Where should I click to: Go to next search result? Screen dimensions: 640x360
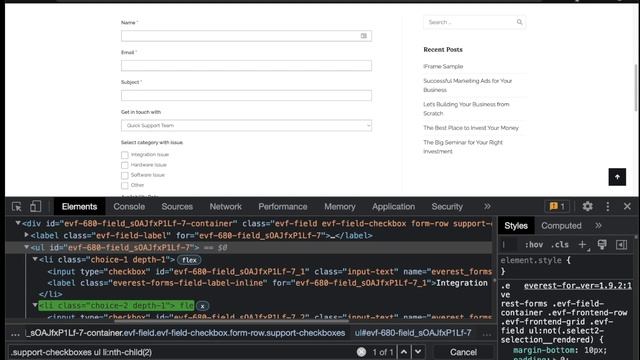[x=418, y=352]
